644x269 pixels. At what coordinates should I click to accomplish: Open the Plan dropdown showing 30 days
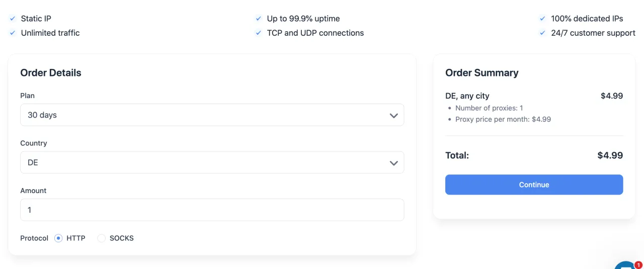click(x=211, y=115)
